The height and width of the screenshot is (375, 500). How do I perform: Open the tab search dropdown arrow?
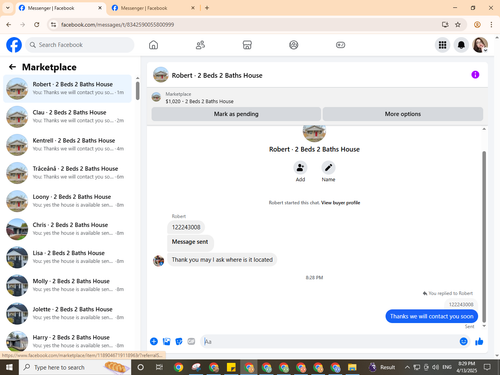pos(8,8)
